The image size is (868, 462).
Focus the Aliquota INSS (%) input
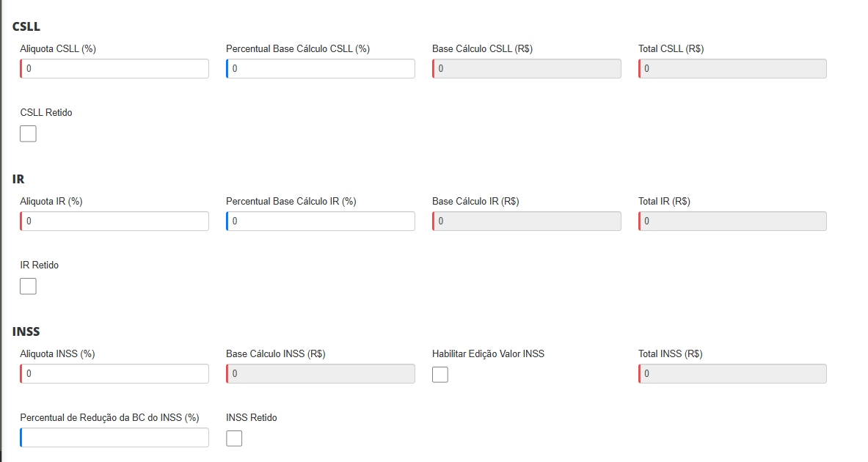(115, 374)
